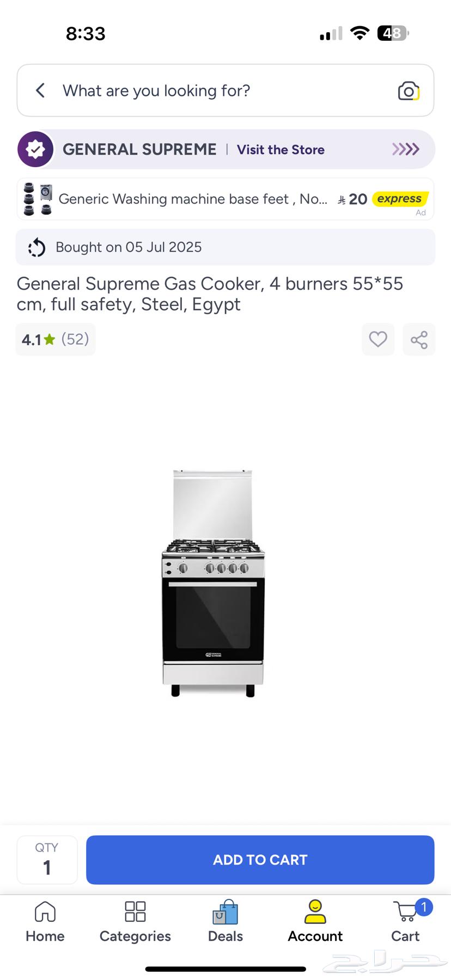The image size is (451, 980).
Task: Tap the reorder icon beside purchase date
Action: point(36,247)
